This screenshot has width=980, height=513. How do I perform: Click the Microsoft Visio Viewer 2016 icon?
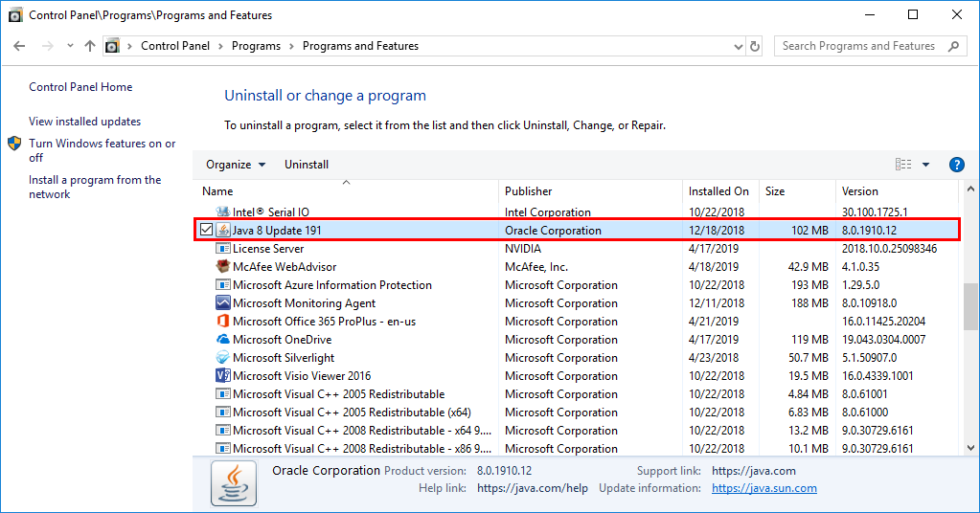[223, 376]
